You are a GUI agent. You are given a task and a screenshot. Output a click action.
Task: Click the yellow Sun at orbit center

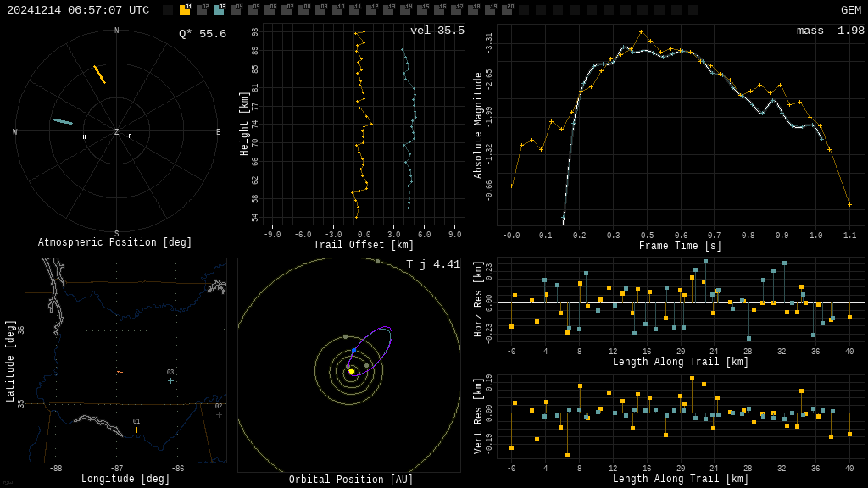(x=351, y=371)
